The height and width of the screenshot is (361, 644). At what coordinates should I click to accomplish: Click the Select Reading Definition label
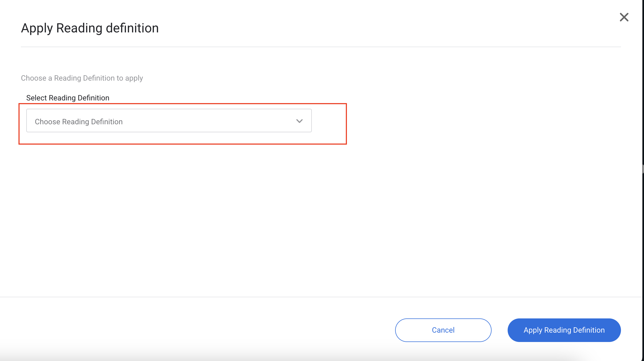pyautogui.click(x=68, y=98)
